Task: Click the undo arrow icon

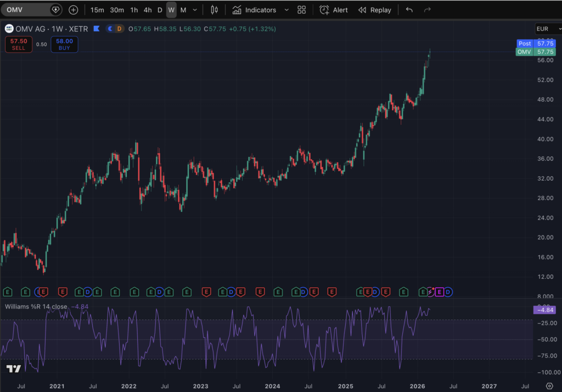Action: [x=409, y=10]
